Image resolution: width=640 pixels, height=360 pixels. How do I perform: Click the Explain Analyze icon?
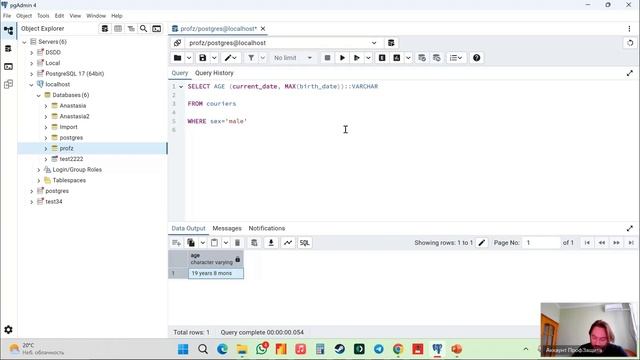tap(397, 58)
